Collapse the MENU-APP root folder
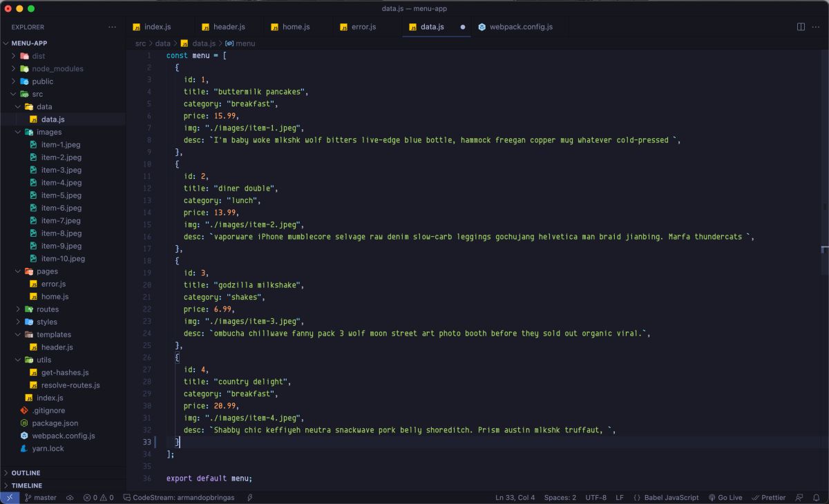This screenshot has width=829, height=504. 63,43
